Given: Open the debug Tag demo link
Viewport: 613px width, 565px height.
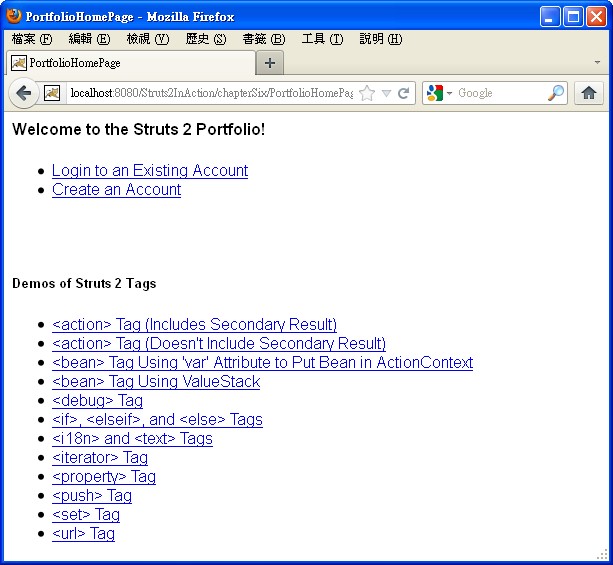Looking at the screenshot, I should coord(97,401).
